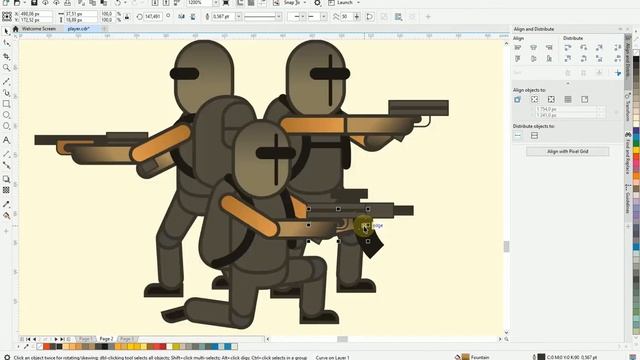Image resolution: width=640 pixels, height=360 pixels.
Task: Toggle the lock ratio padlock
Action: click(x=127, y=17)
